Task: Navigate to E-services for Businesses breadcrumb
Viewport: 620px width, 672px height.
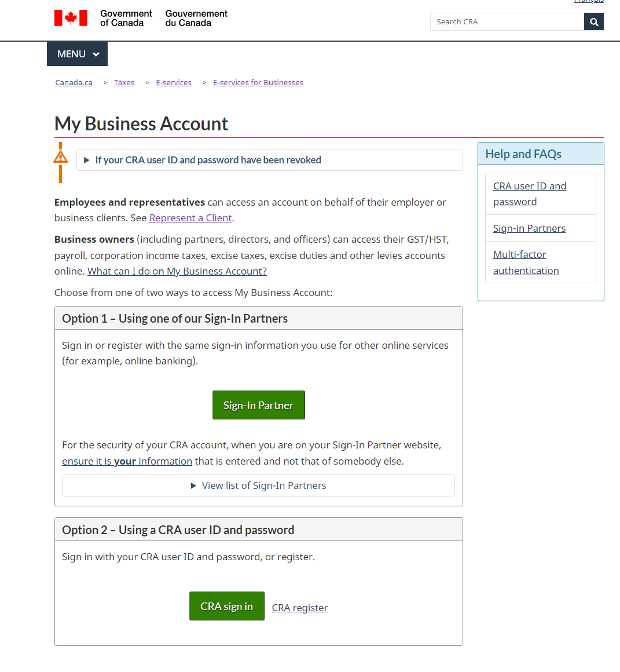Action: 258,83
